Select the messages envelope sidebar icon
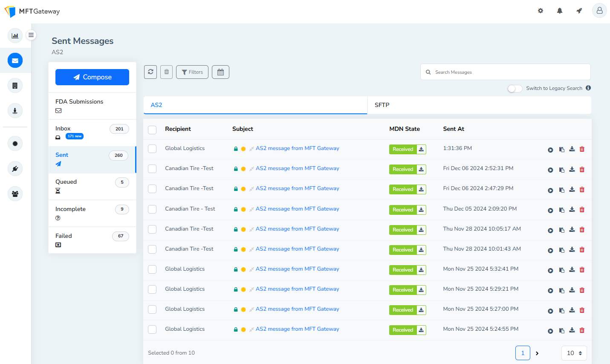Image resolution: width=610 pixels, height=364 pixels. click(15, 61)
